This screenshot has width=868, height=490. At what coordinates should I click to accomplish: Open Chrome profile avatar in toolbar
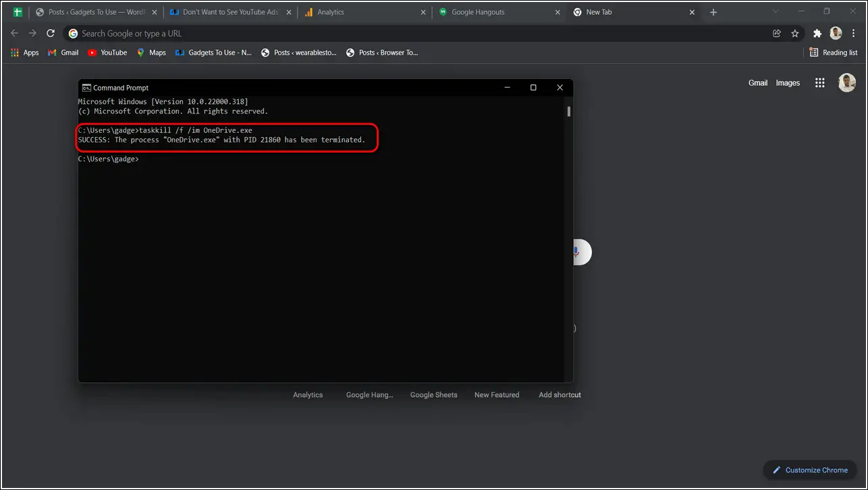(x=836, y=33)
